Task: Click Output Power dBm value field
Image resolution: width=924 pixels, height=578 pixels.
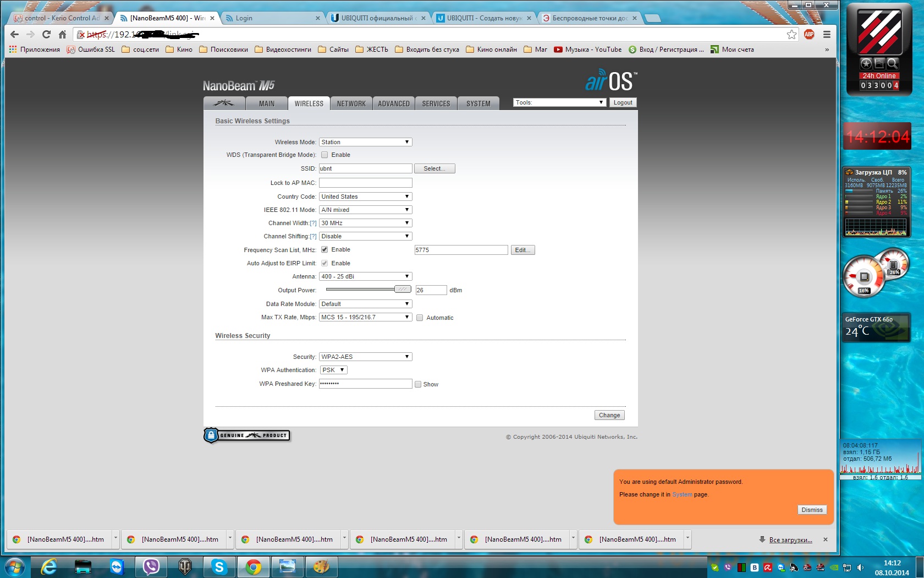Action: point(431,290)
